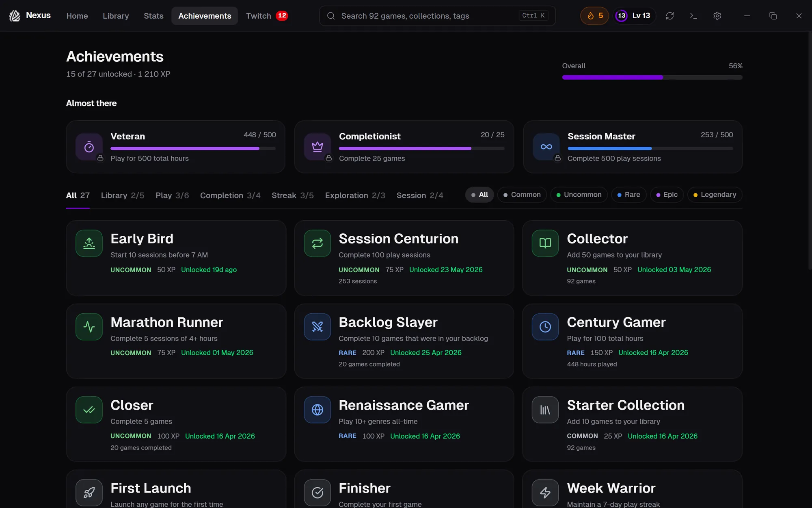This screenshot has width=812, height=508.
Task: Open settings gear icon
Action: pyautogui.click(x=717, y=16)
